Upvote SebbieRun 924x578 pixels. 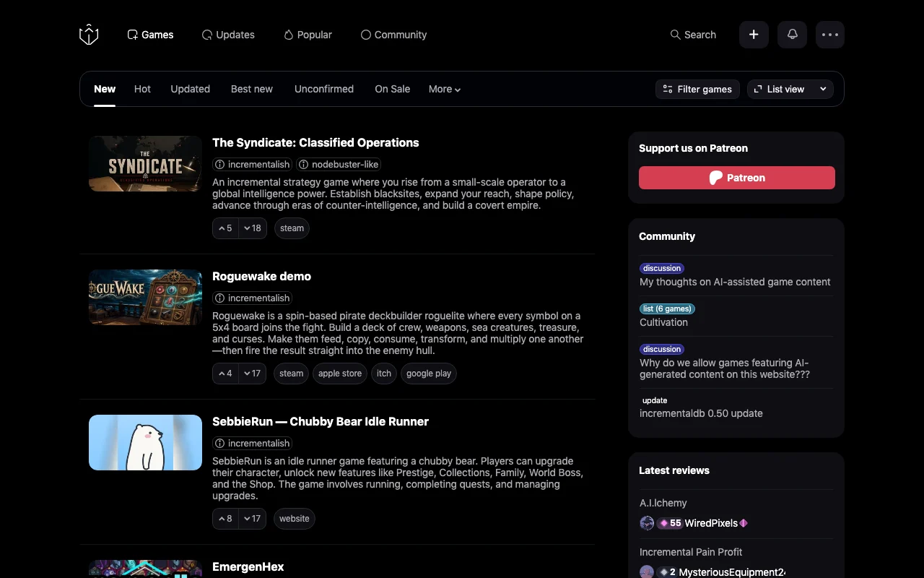[x=225, y=519]
